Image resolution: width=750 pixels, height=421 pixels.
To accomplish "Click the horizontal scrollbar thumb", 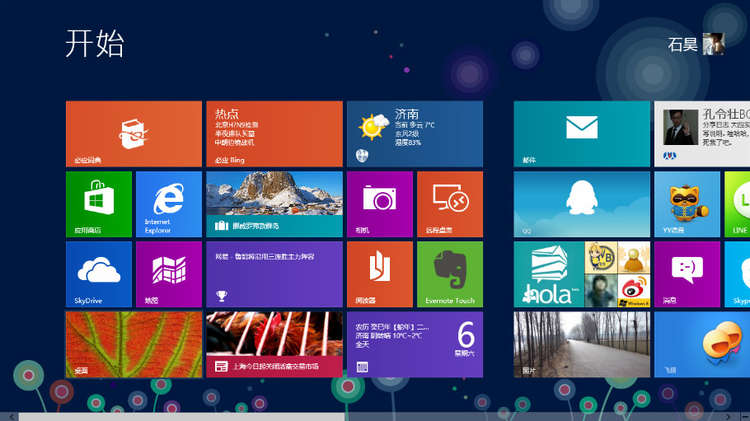I will point(182,417).
